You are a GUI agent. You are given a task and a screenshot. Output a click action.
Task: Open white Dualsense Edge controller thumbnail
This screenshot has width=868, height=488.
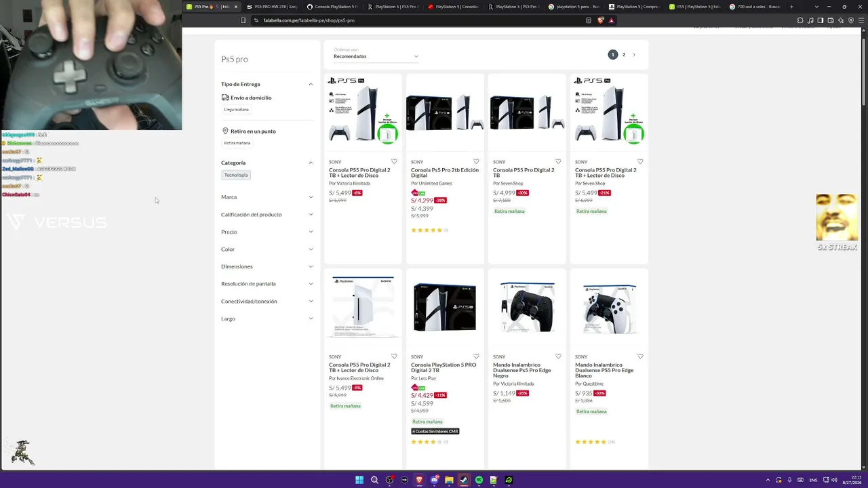coord(609,308)
